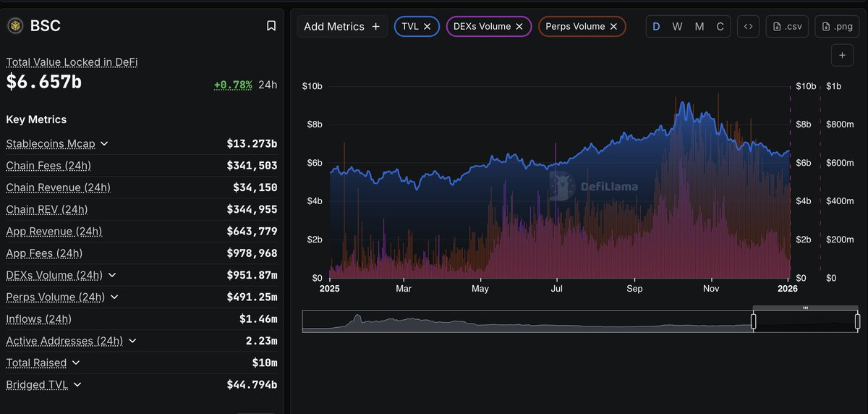
Task: Export the chart as .png image
Action: point(837,27)
